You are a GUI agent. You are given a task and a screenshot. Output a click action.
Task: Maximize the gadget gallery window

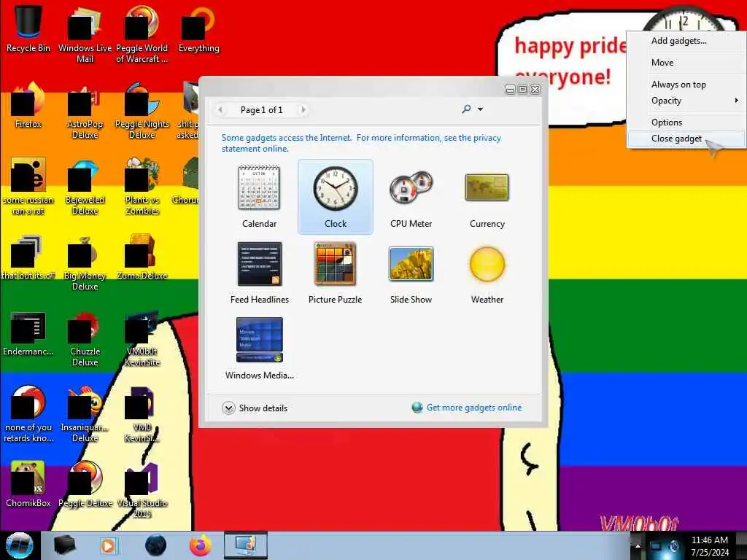522,90
